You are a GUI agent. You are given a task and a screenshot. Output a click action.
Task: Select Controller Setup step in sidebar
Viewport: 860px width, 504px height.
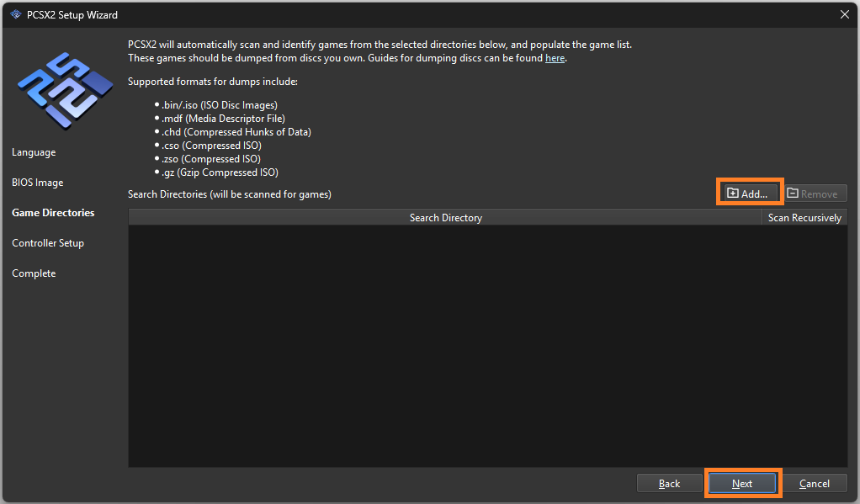point(48,243)
